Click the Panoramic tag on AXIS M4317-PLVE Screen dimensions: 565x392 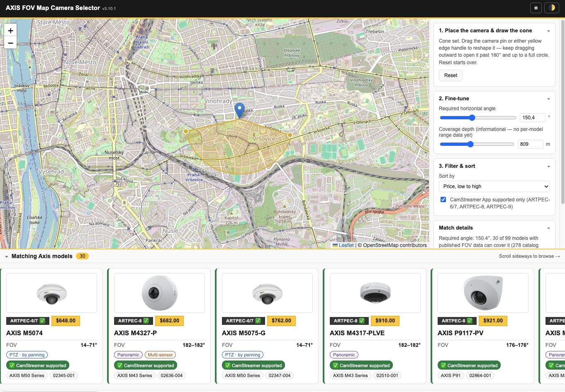[344, 355]
